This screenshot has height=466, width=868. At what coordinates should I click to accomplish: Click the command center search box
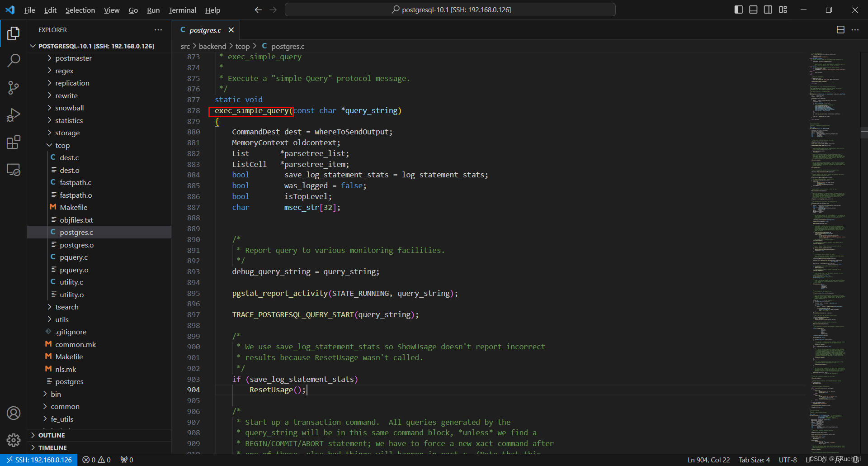[x=450, y=10]
